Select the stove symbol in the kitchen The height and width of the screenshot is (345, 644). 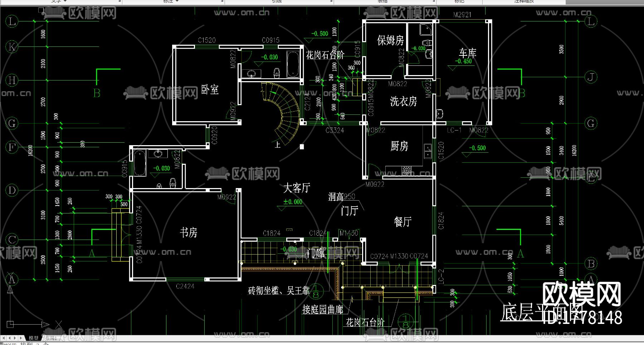(x=406, y=171)
